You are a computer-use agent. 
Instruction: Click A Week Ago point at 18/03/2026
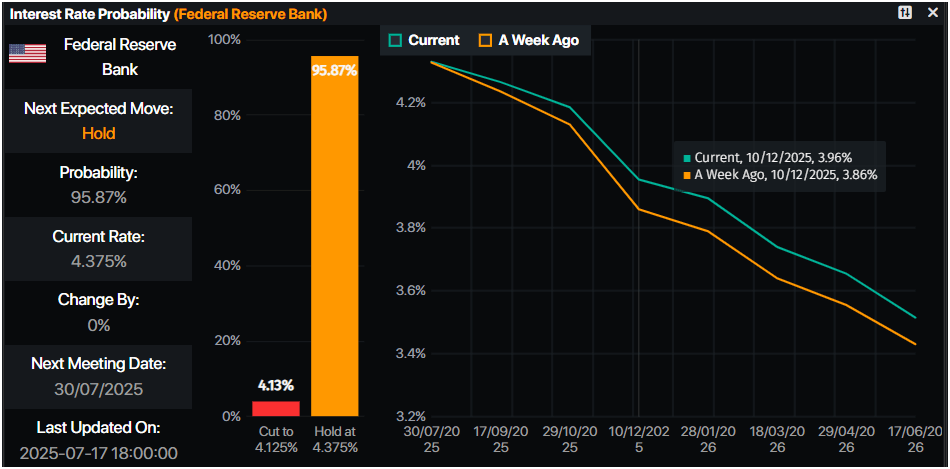(780, 278)
